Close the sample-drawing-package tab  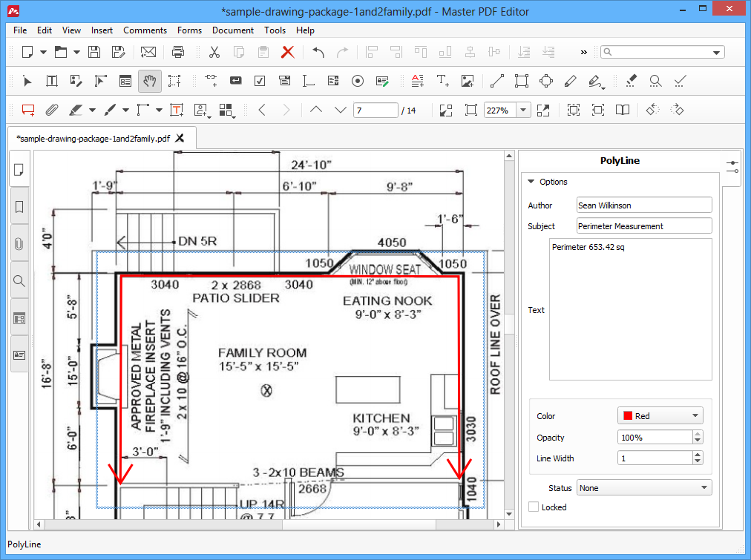pos(180,138)
